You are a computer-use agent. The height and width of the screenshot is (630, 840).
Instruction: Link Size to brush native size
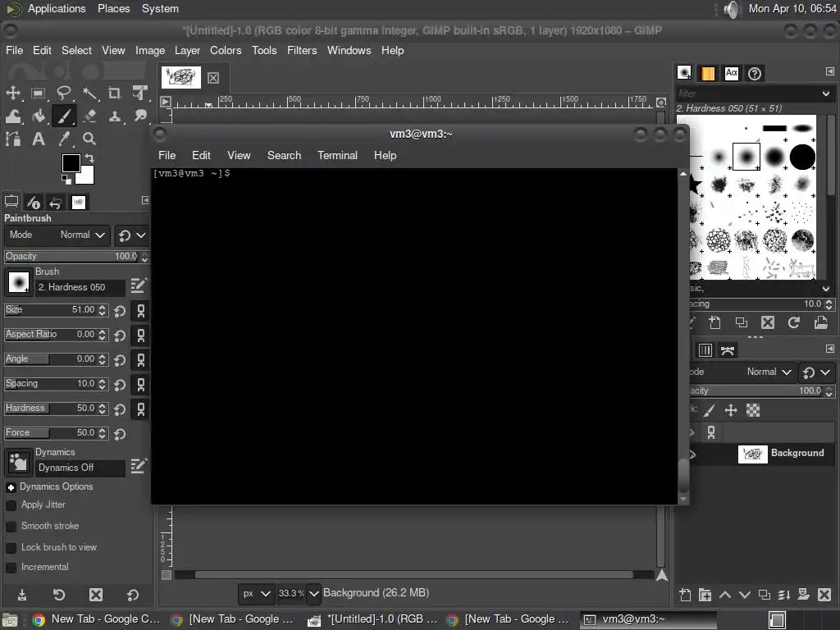pyautogui.click(x=141, y=311)
